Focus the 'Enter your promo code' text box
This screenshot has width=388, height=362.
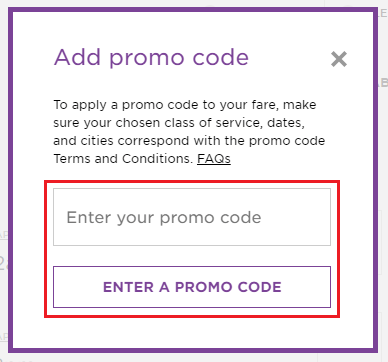pos(192,217)
